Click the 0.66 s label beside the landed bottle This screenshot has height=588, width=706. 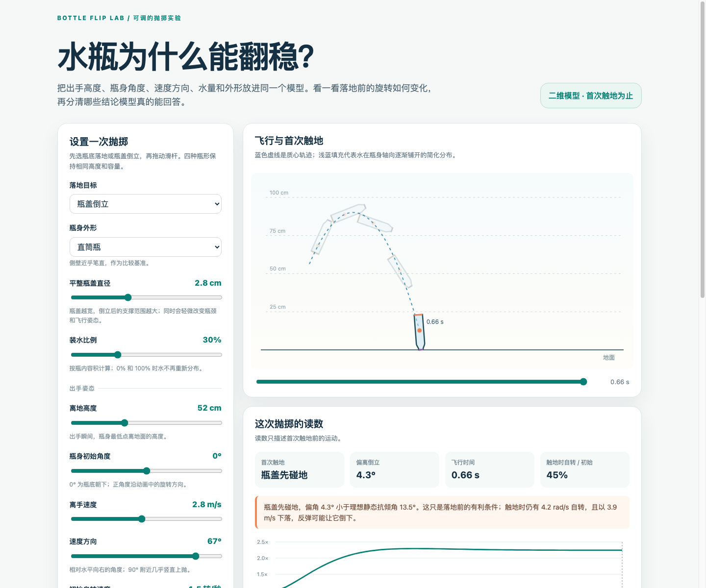coord(435,322)
